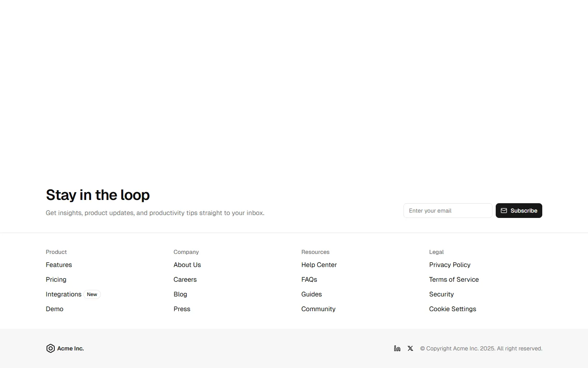Open the Guides link

pos(312,294)
